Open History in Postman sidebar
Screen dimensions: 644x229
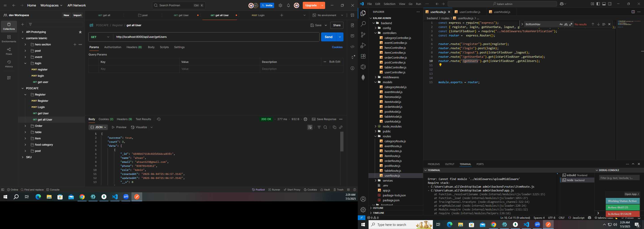9,64
